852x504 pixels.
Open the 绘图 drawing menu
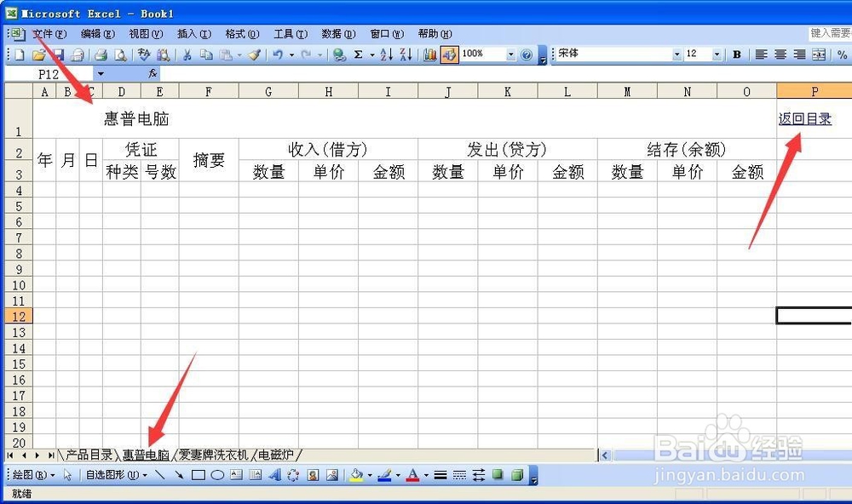(x=33, y=475)
